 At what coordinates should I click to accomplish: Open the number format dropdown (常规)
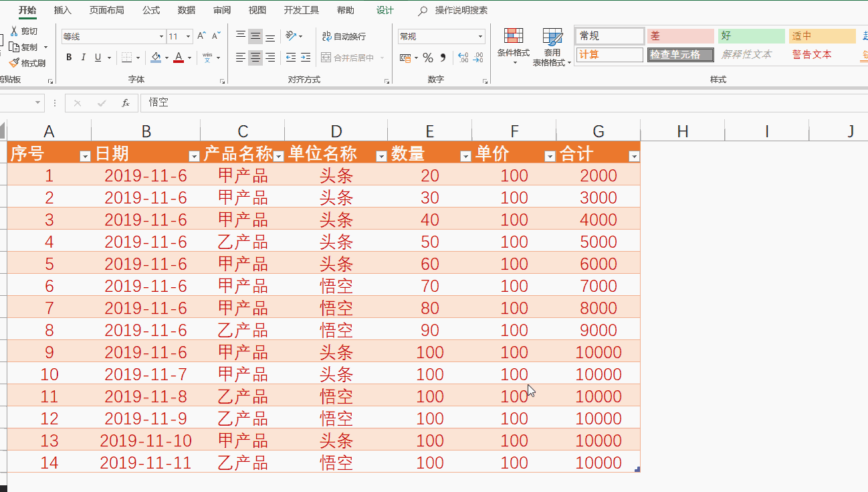[x=481, y=37]
